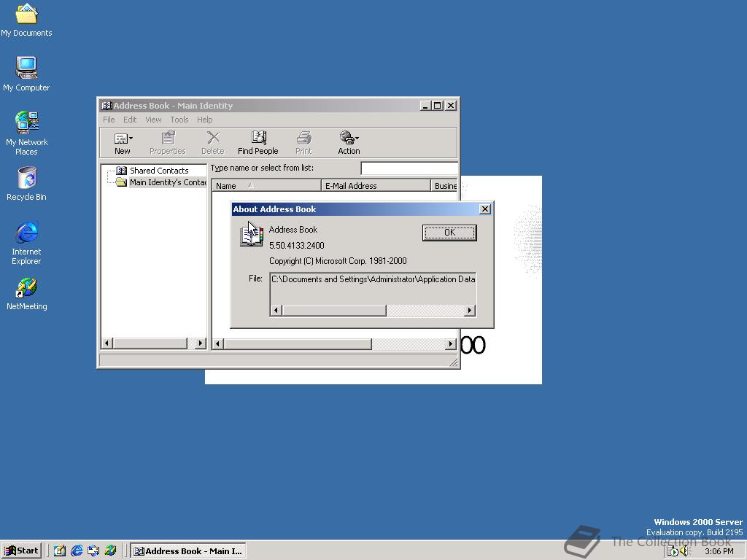Image resolution: width=747 pixels, height=560 pixels.
Task: Click the contact list horizontal scrollbar thumb
Action: click(x=298, y=344)
